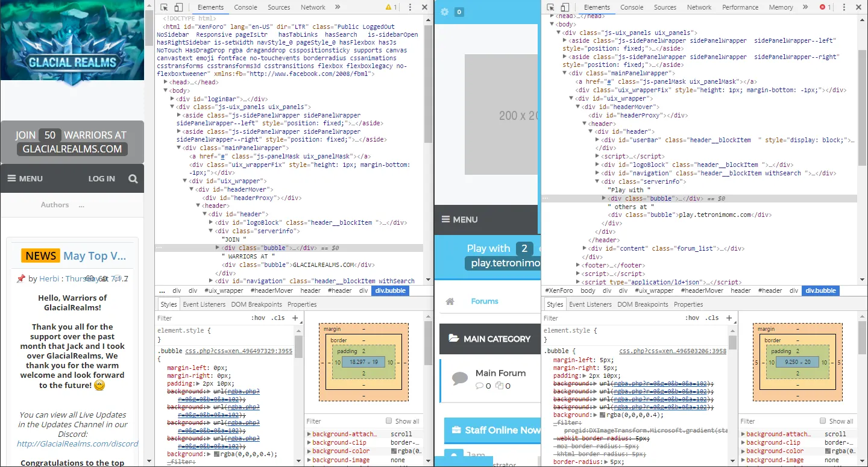Image resolution: width=868 pixels, height=467 pixels.
Task: Switch to Console tab in left DevTools
Action: (x=246, y=7)
